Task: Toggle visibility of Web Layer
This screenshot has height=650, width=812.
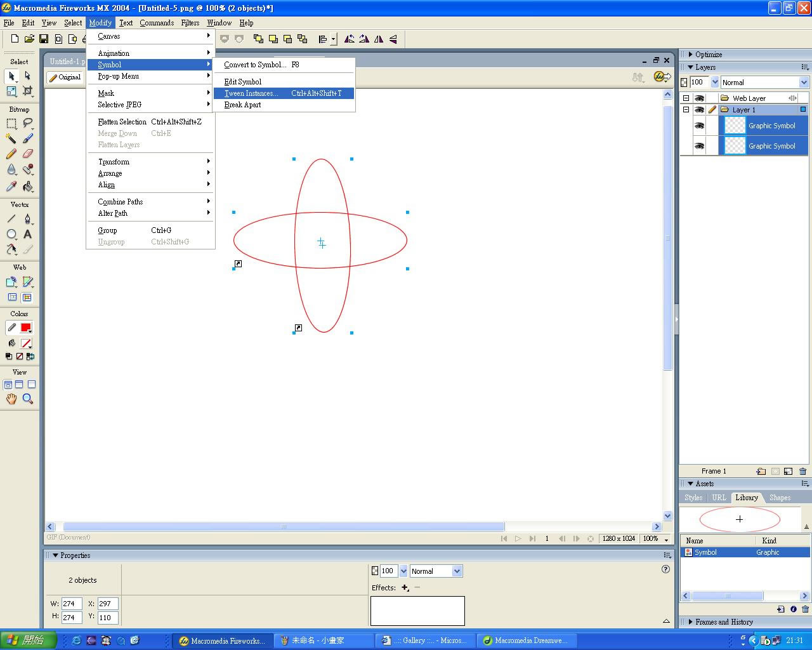Action: coord(699,98)
